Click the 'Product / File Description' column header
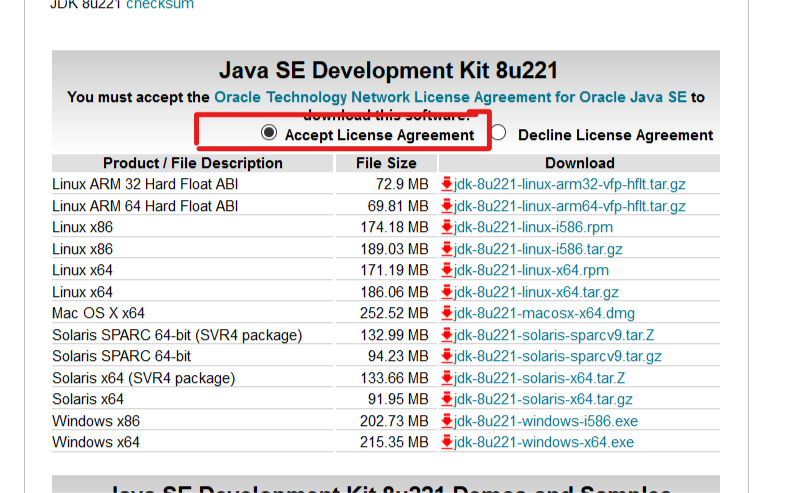The width and height of the screenshot is (799, 493). pos(193,163)
